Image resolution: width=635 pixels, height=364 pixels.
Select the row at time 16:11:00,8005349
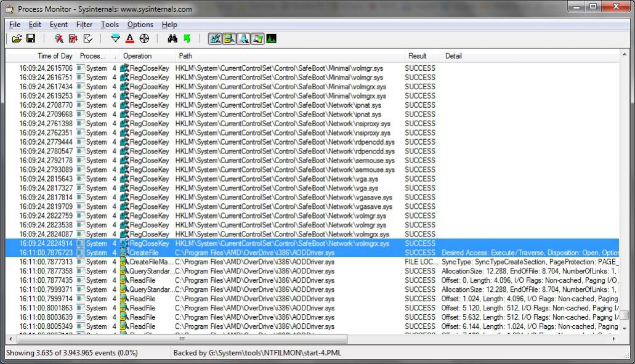[x=312, y=326]
